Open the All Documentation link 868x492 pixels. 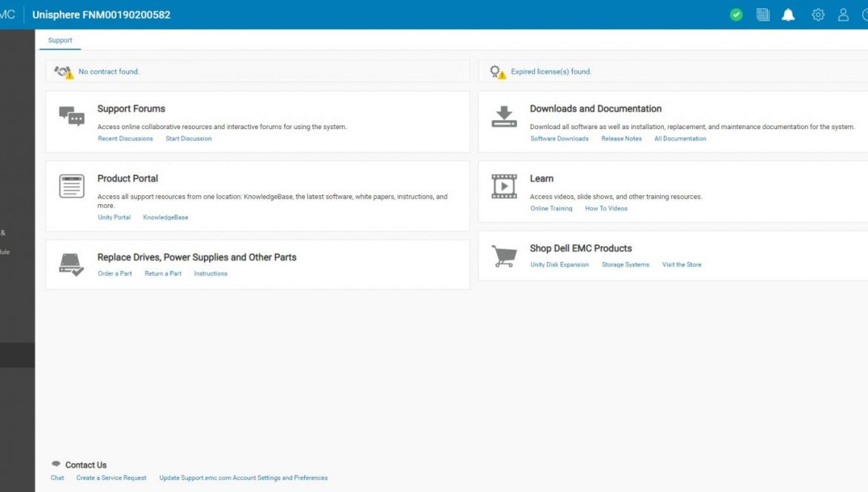(680, 138)
